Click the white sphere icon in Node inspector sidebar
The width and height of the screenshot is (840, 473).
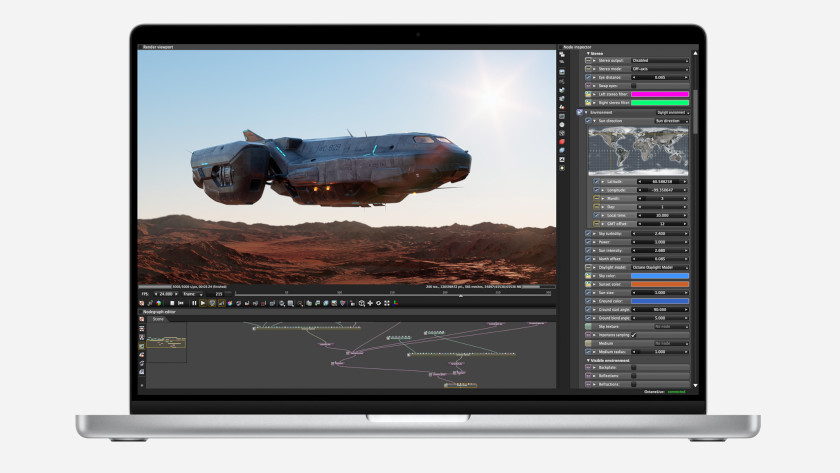tap(562, 125)
